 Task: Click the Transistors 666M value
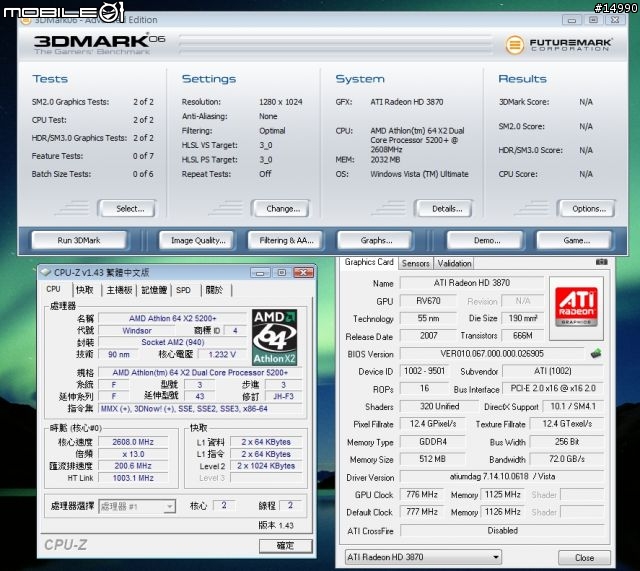tap(522, 335)
